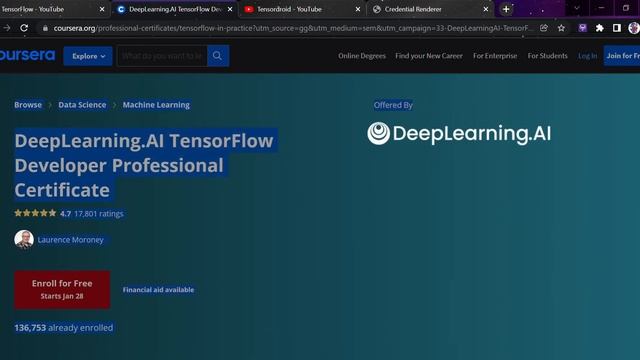Open the purple browser extension icon
The height and width of the screenshot is (360, 640).
pyautogui.click(x=582, y=28)
